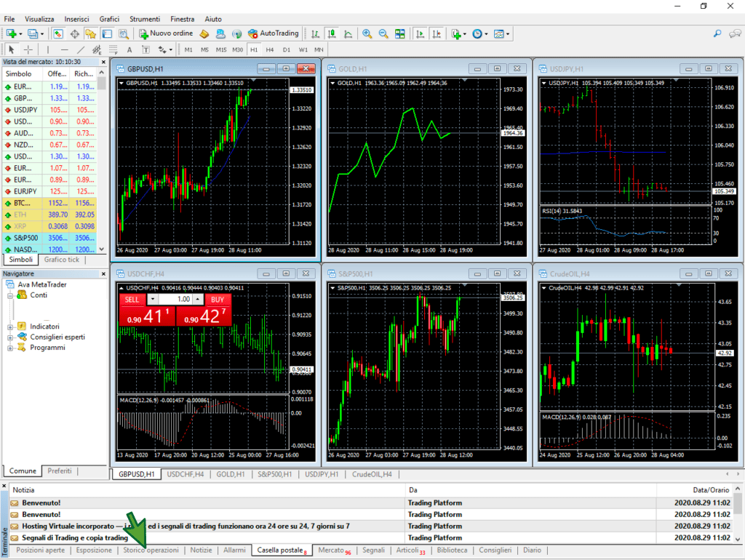Click the zoom out magnifier

pyautogui.click(x=383, y=33)
